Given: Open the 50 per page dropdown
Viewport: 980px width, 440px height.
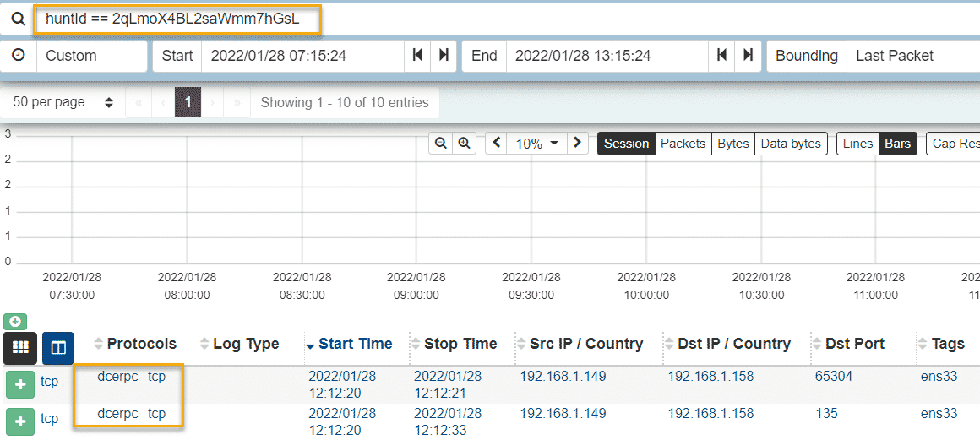Looking at the screenshot, I should [63, 102].
